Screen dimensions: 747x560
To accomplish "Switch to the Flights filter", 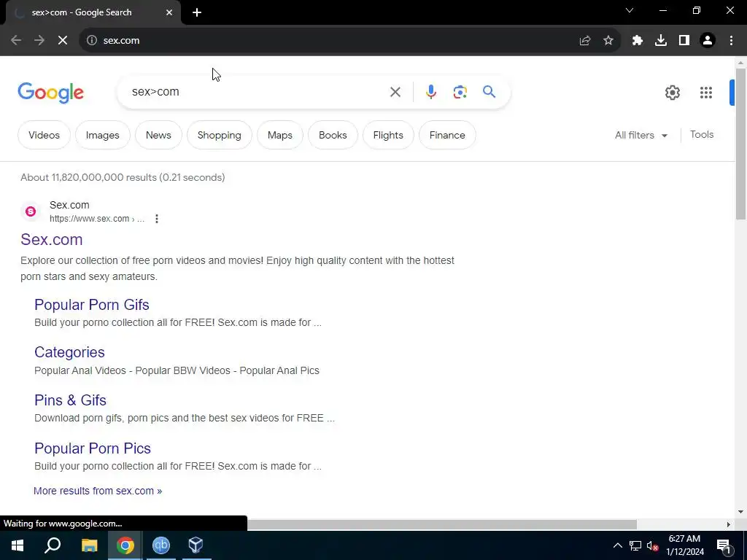I will [388, 135].
